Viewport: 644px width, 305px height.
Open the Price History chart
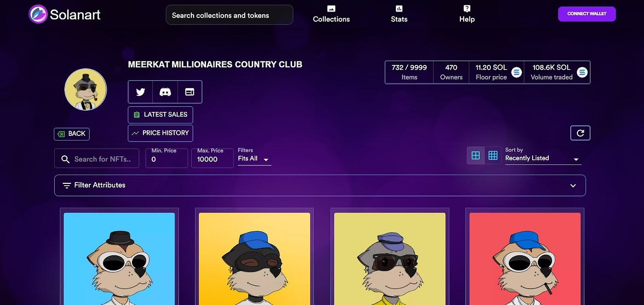click(x=161, y=133)
